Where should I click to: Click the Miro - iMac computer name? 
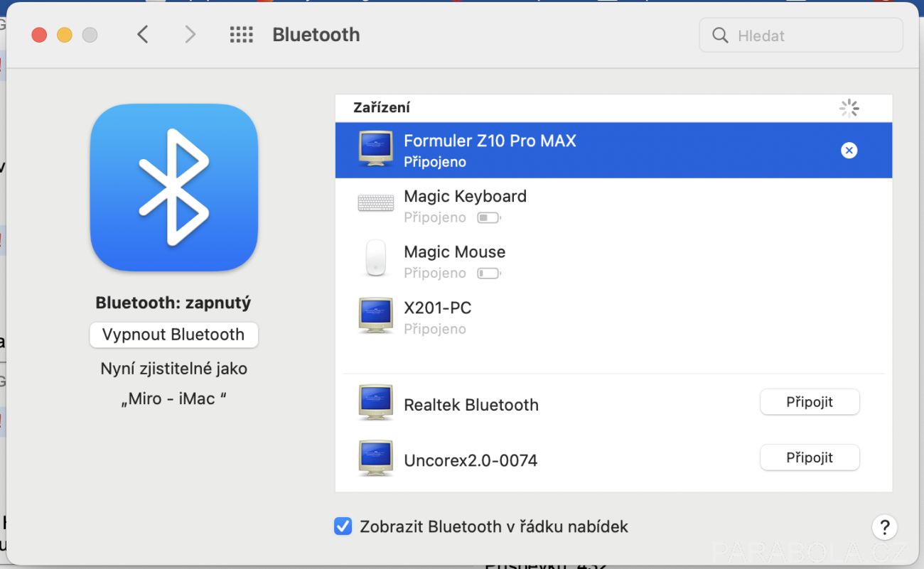[x=174, y=399]
